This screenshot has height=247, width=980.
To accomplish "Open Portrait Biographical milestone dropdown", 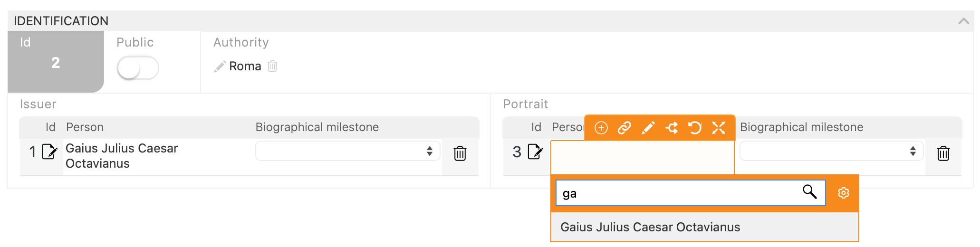I will (832, 151).
